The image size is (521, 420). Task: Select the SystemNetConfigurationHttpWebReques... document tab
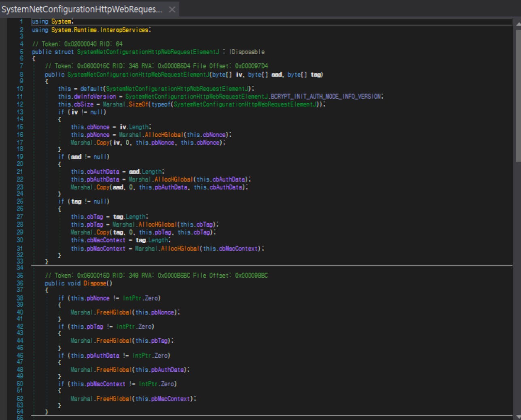89,9
